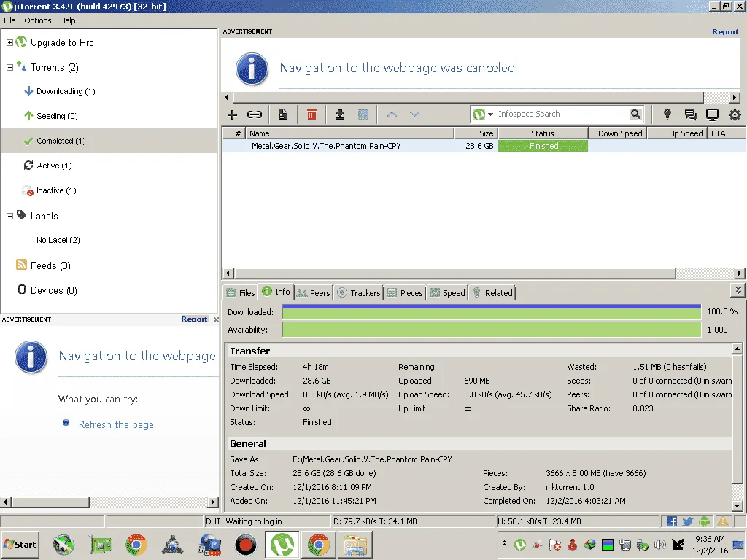Open the File menu

click(x=9, y=20)
